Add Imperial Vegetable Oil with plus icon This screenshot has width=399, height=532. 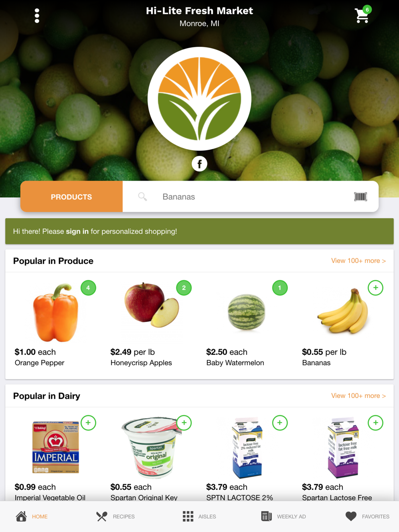click(x=88, y=423)
